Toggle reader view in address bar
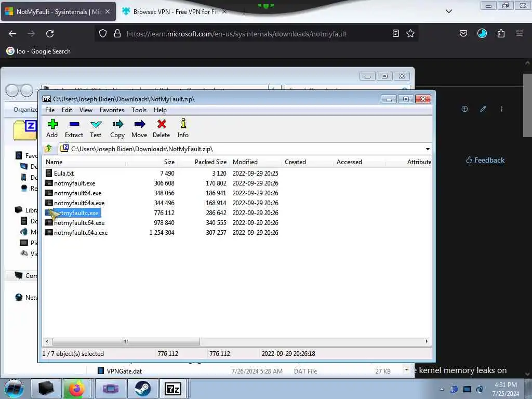Viewport: 532px width, 399px height. (395, 33)
